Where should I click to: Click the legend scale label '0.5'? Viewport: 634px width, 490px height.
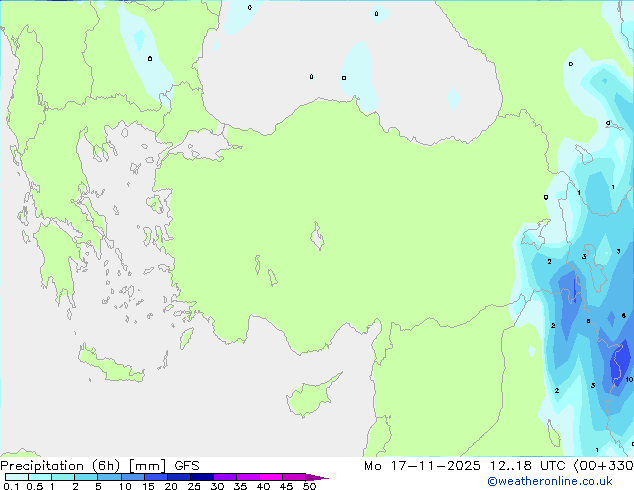[x=34, y=486]
